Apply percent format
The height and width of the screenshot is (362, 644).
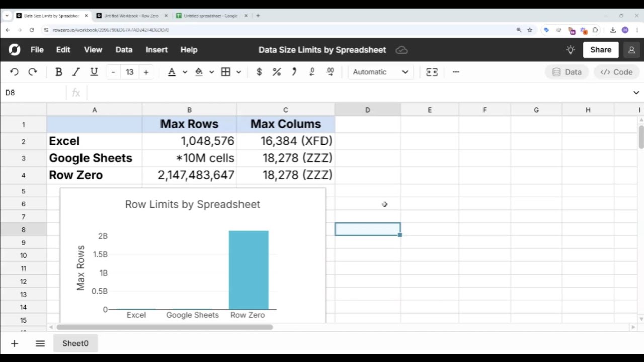[x=277, y=72]
